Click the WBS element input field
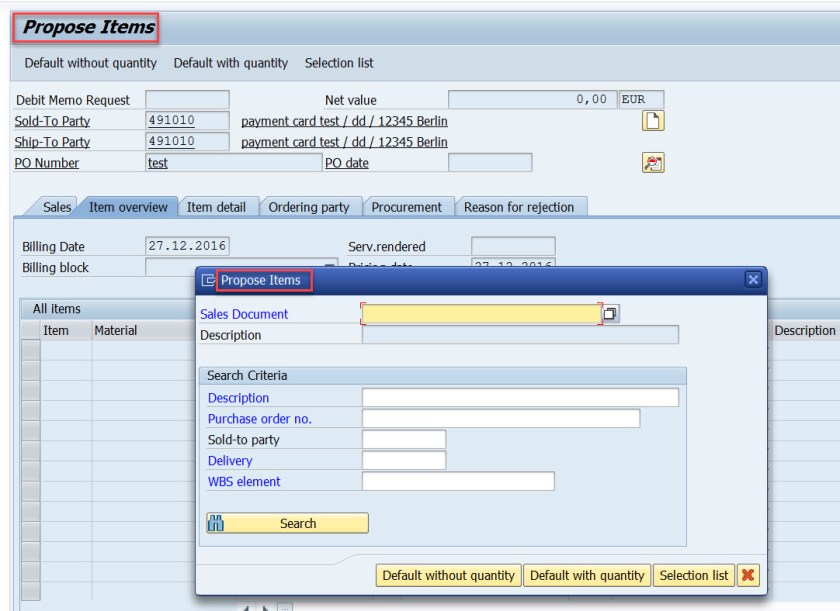Image resolution: width=840 pixels, height=611 pixels. [459, 481]
